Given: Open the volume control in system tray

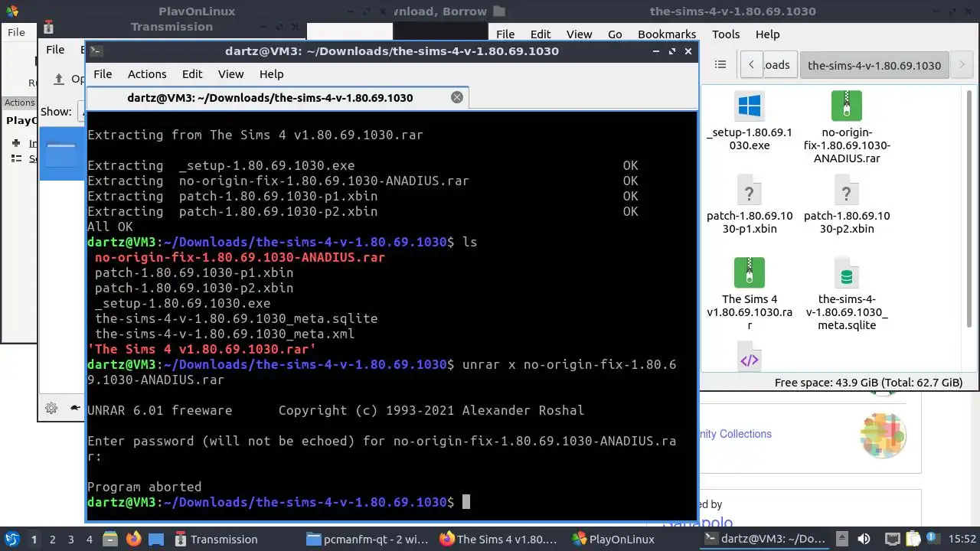Looking at the screenshot, I should tap(863, 539).
